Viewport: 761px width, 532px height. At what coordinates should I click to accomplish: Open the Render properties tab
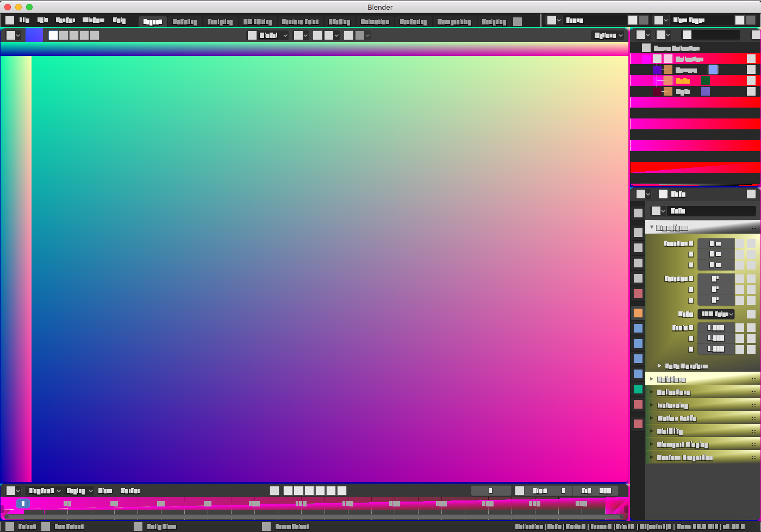coord(638,233)
